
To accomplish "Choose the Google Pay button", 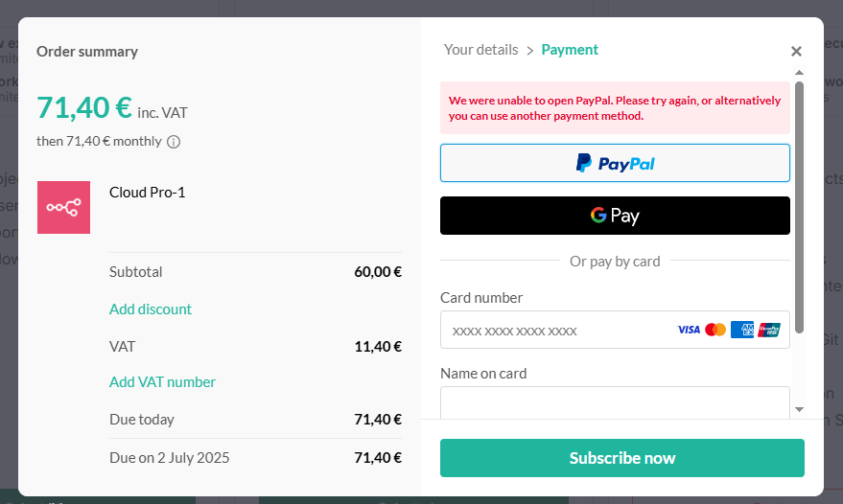I will coord(615,216).
